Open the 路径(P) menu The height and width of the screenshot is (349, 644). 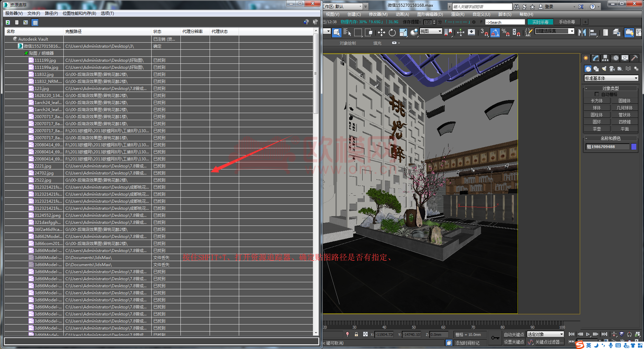(x=51, y=13)
